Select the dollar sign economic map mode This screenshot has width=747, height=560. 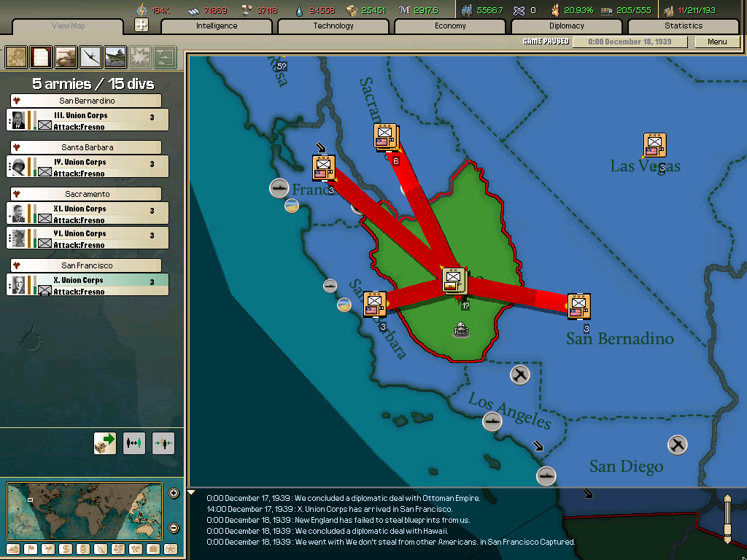64,549
